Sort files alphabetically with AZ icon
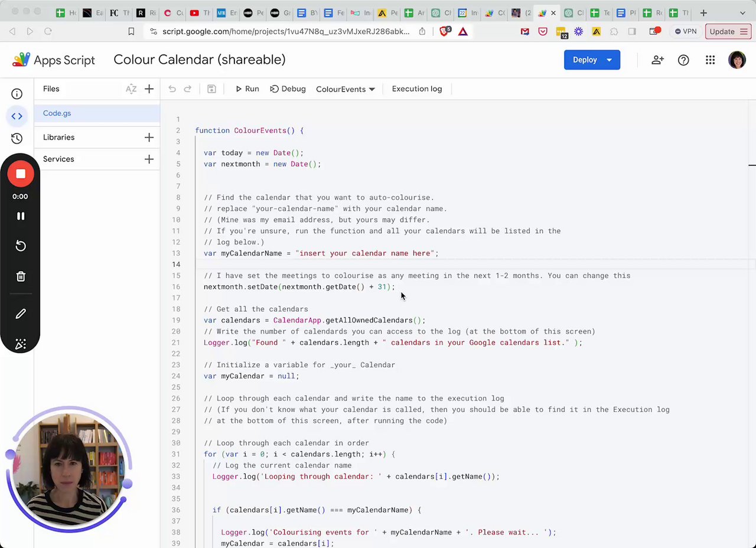 coord(131,89)
